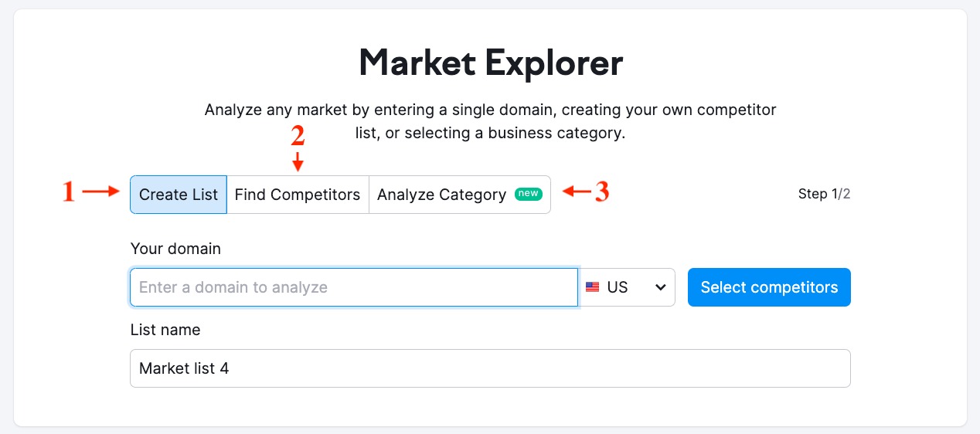This screenshot has width=980, height=434.
Task: Click the green 'new' badge
Action: pyautogui.click(x=529, y=194)
